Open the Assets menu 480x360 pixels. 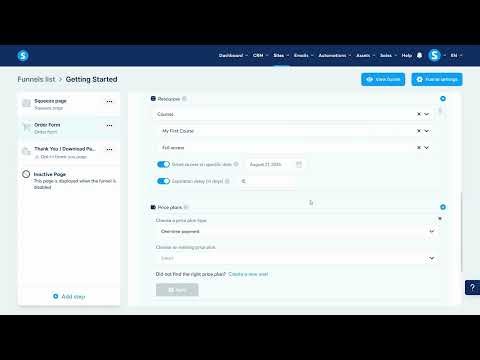coord(366,55)
